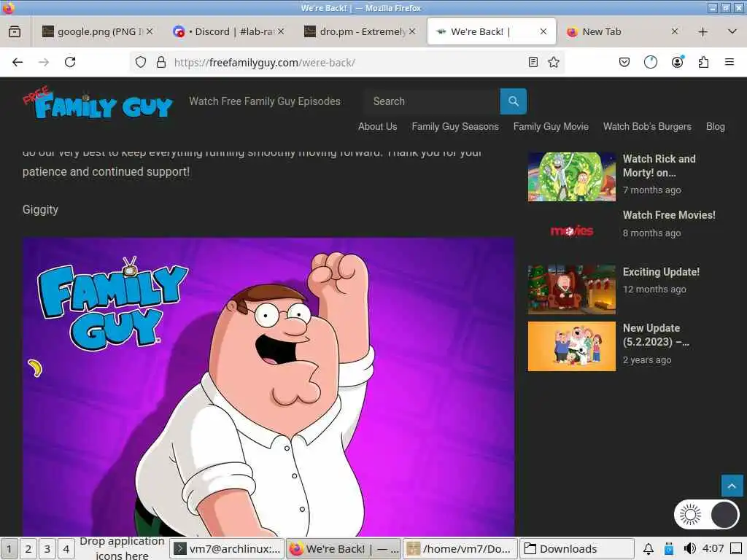
Task: Open the Exciting Update! post link
Action: point(661,272)
